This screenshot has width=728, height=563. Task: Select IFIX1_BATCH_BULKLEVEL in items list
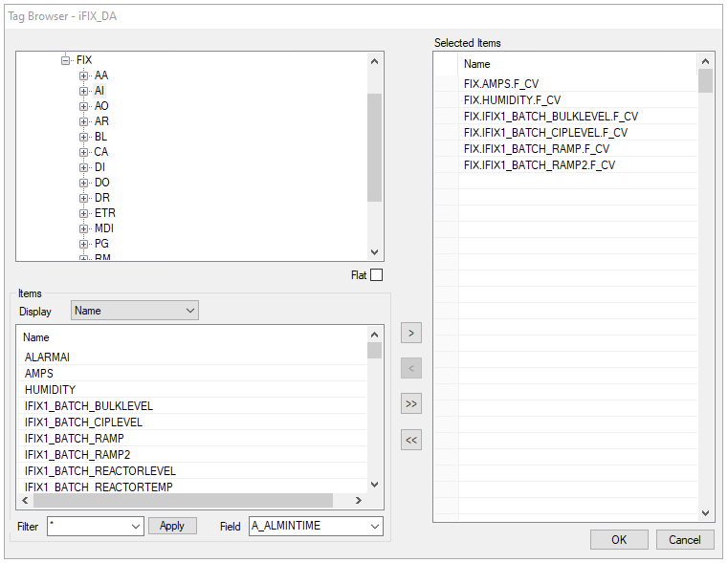(x=192, y=406)
